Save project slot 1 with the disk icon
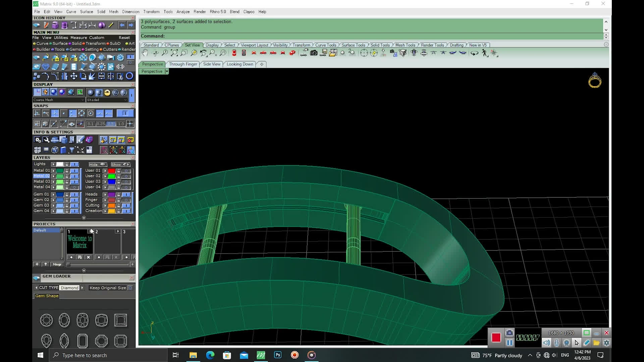Image resolution: width=644 pixels, height=362 pixels. [80, 257]
